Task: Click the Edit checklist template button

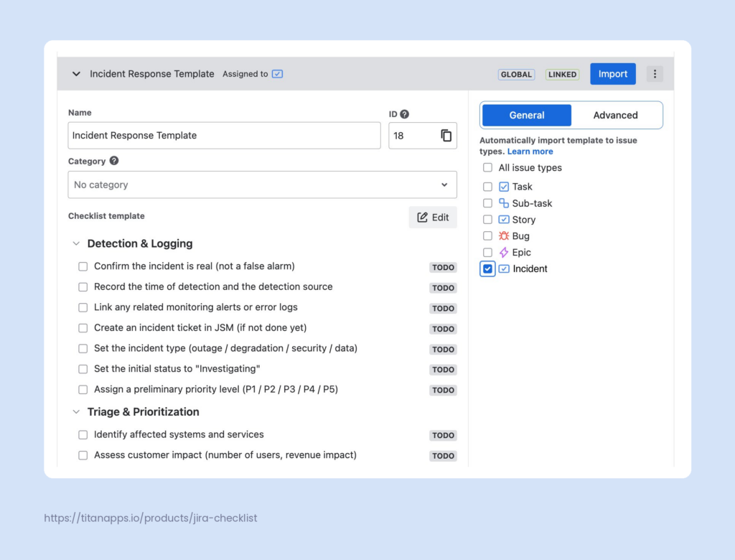Action: point(433,217)
